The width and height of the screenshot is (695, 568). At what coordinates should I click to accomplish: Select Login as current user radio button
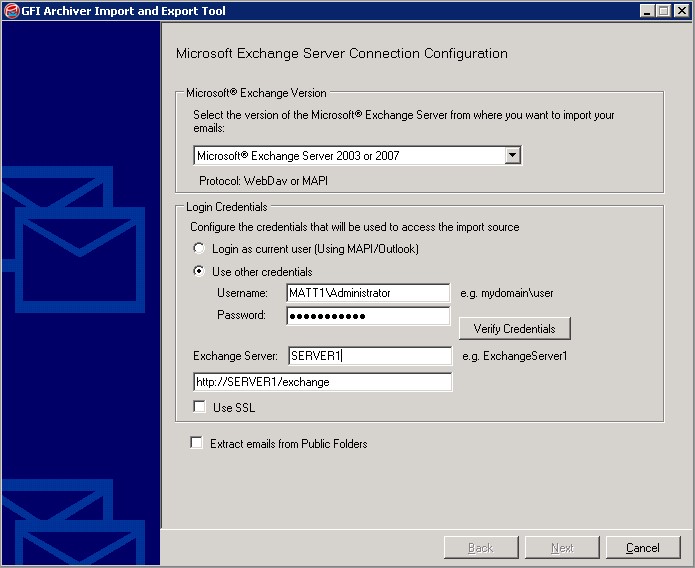[x=199, y=248]
